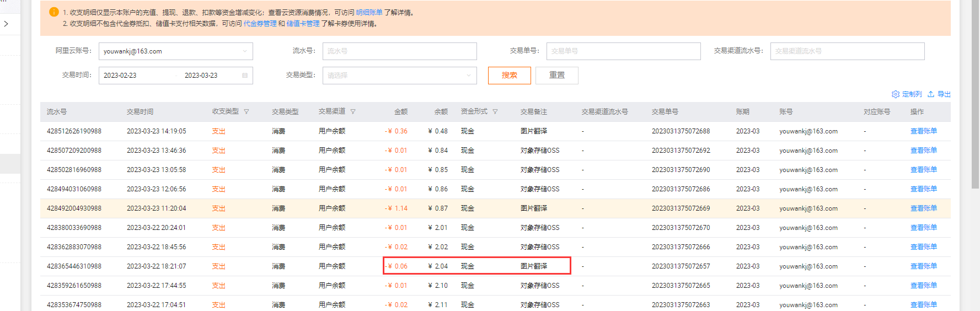Click the orange info warning icon
Viewport: 980px width, 311px height.
click(x=54, y=12)
